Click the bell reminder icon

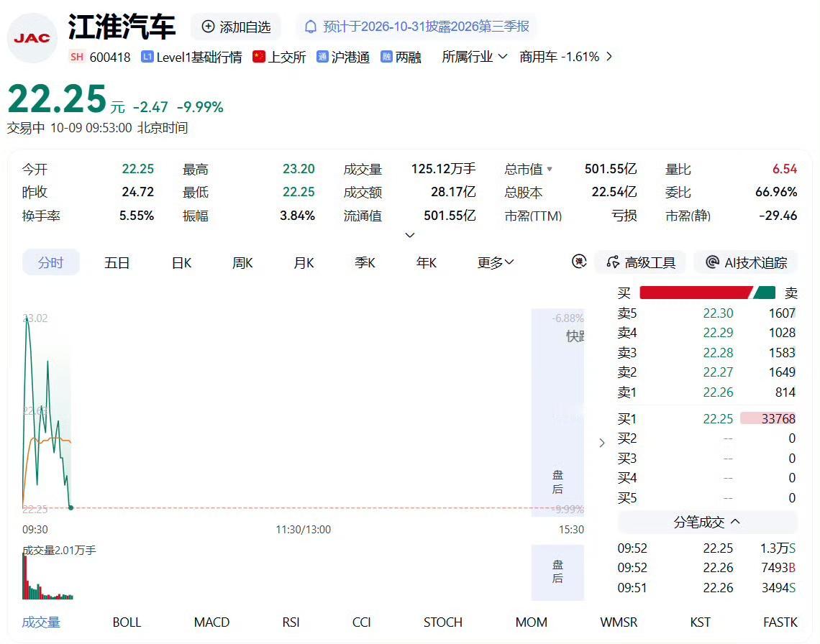point(311,27)
